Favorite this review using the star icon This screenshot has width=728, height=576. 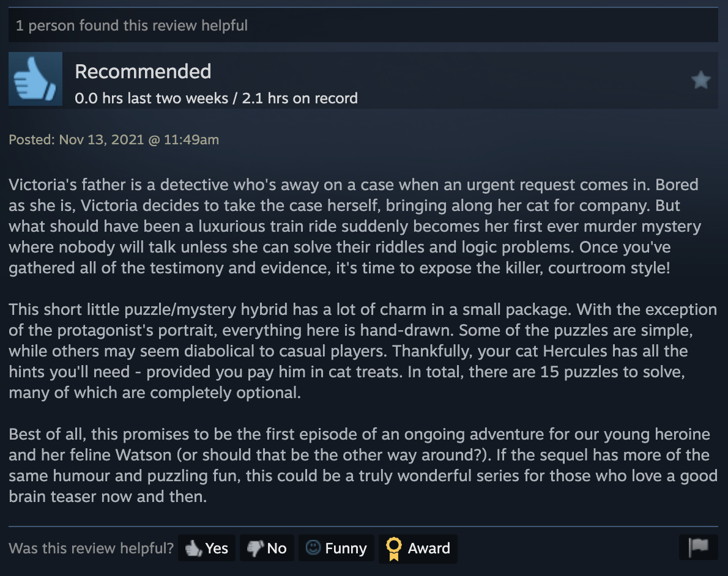pyautogui.click(x=701, y=78)
